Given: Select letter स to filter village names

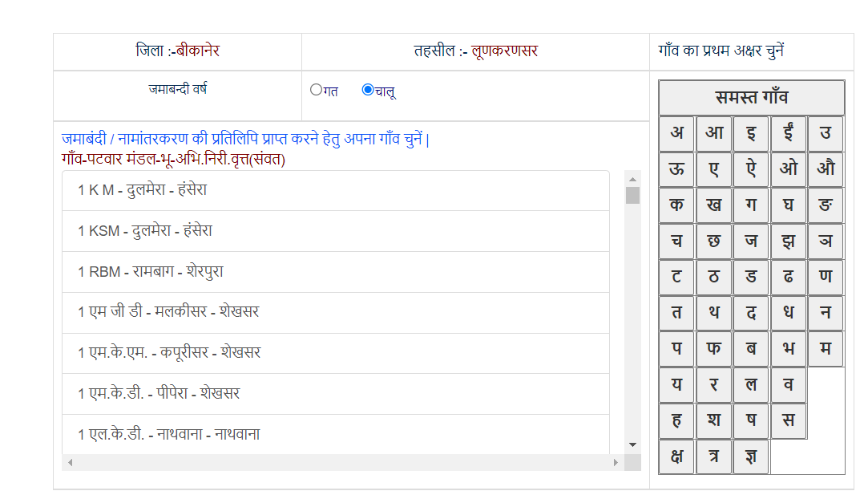Looking at the screenshot, I should [x=789, y=420].
